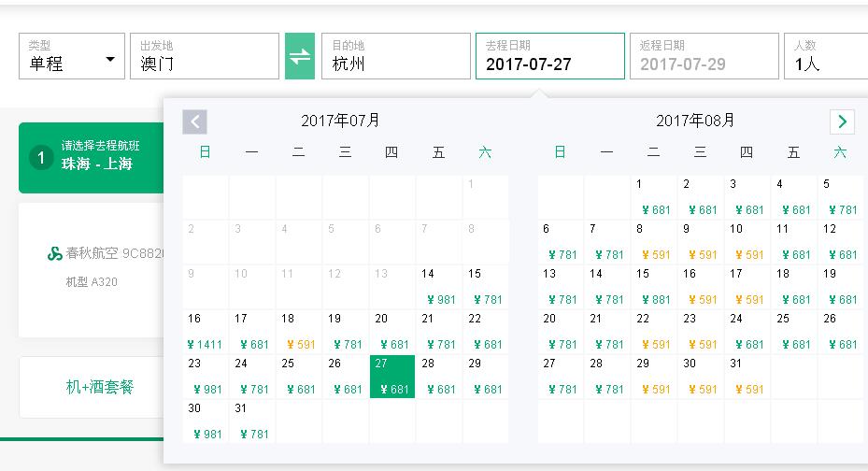Pick August 15 priced at ¥881
Screen dimensions: 868x471
point(654,287)
